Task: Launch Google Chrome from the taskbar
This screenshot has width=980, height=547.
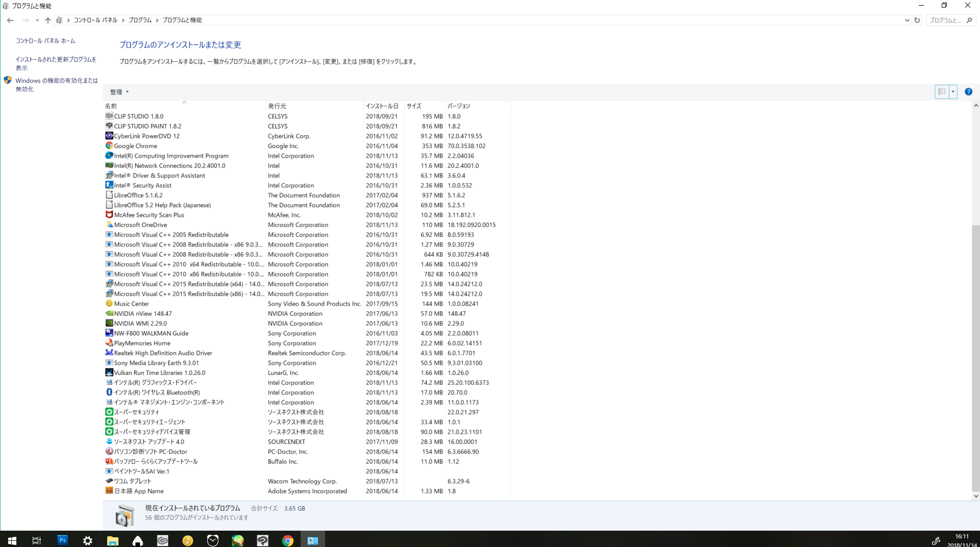Action: pos(288,540)
